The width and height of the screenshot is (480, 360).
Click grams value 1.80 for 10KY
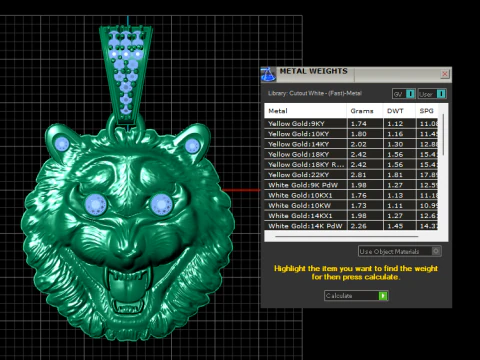(x=359, y=134)
